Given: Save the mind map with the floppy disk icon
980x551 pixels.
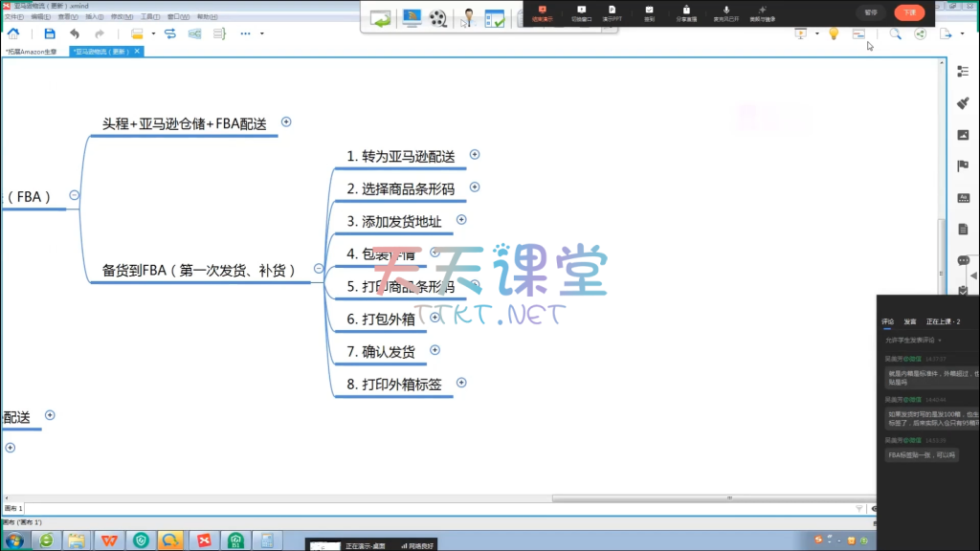Looking at the screenshot, I should 50,33.
